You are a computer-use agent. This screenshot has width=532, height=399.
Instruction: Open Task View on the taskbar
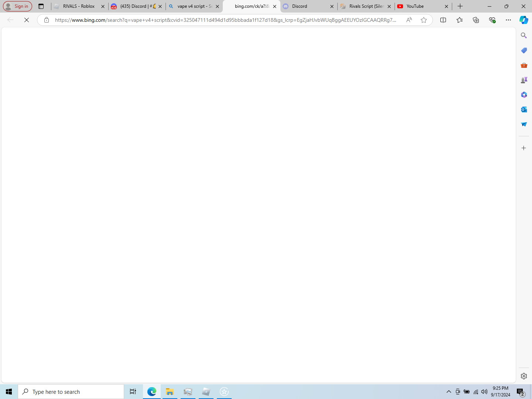click(133, 392)
